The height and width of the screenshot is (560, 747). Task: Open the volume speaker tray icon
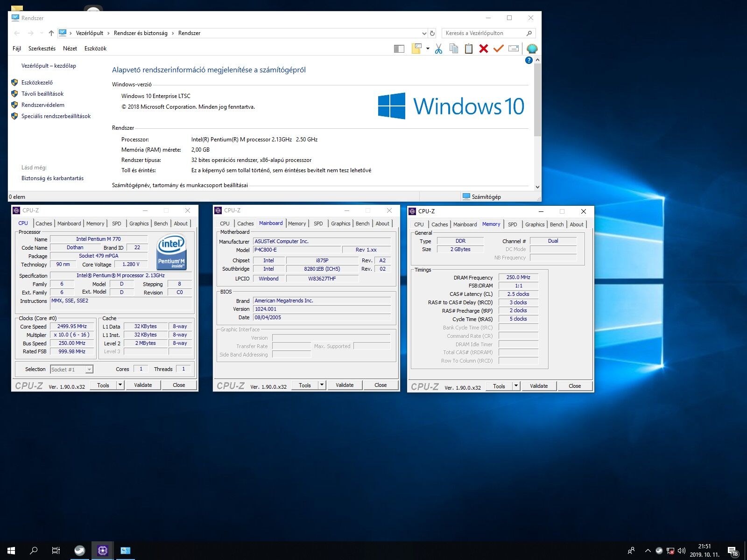pyautogui.click(x=681, y=551)
